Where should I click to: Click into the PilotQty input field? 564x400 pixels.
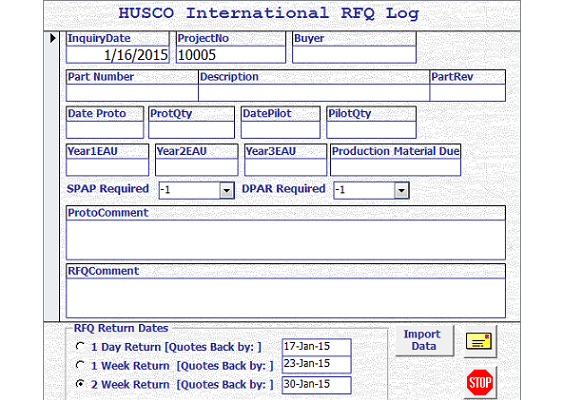pyautogui.click(x=371, y=130)
